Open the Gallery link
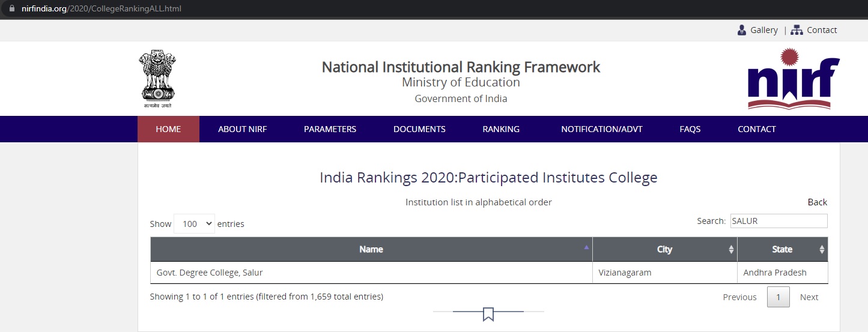This screenshot has height=332, width=868. 764,30
